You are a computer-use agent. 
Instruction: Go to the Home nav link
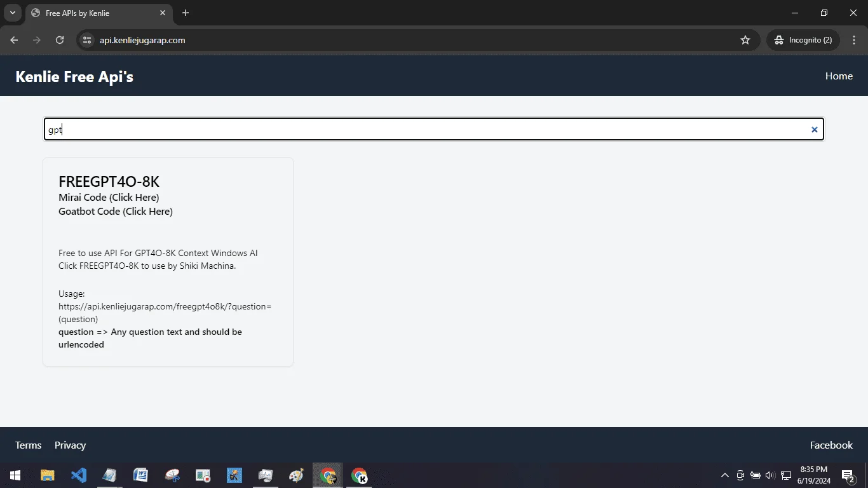839,76
